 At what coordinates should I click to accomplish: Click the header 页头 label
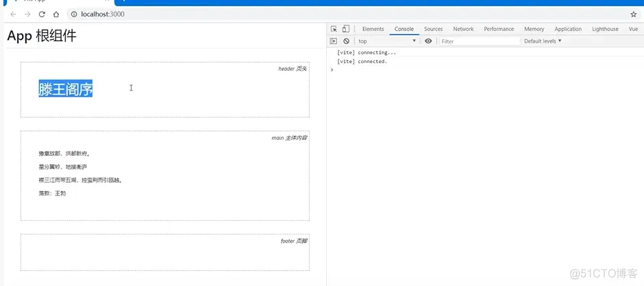[x=293, y=69]
